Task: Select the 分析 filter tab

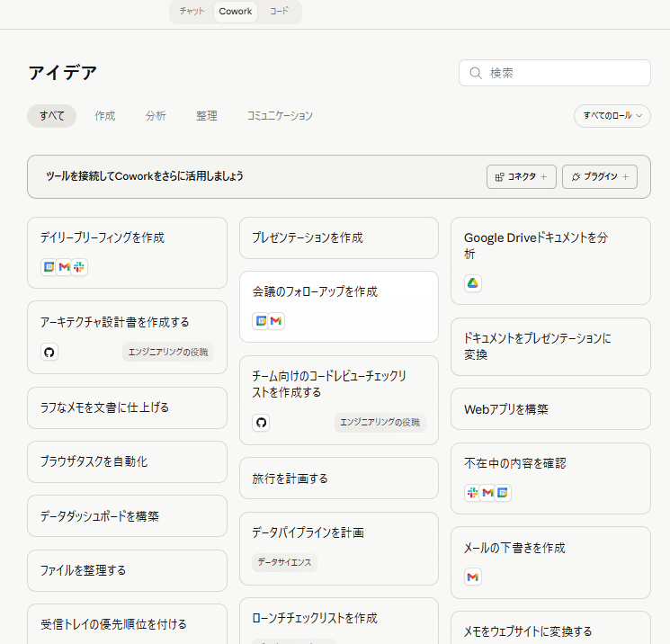Action: click(x=156, y=116)
